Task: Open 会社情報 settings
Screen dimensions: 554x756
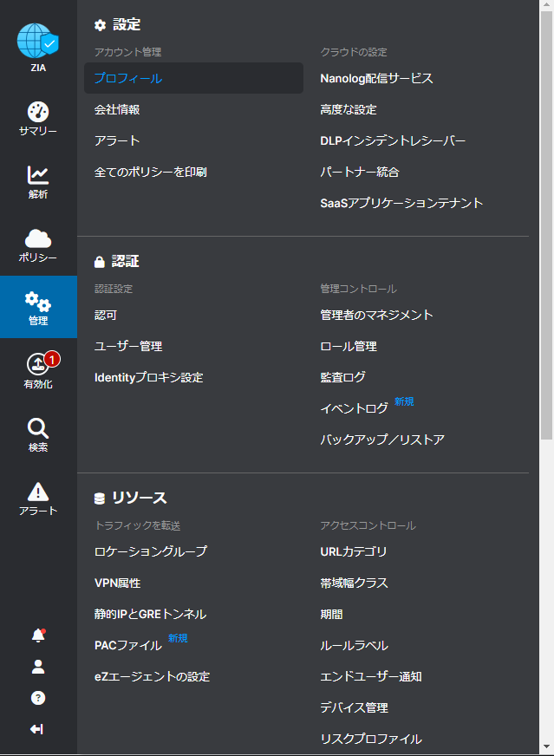Action: point(117,109)
